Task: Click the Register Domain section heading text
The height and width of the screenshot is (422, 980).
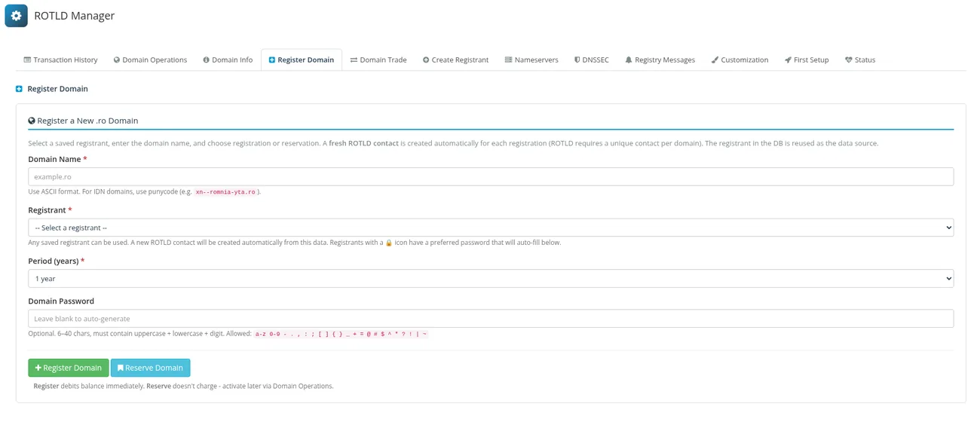Action: [57, 89]
